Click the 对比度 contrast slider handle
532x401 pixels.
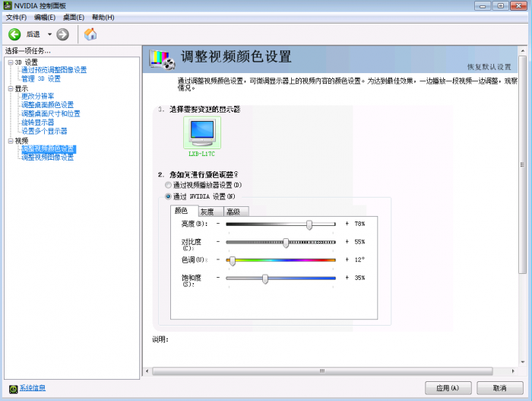pyautogui.click(x=286, y=243)
